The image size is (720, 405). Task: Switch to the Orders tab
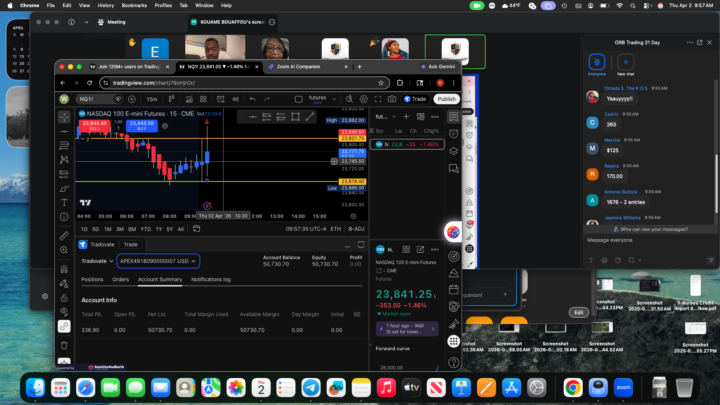point(120,279)
